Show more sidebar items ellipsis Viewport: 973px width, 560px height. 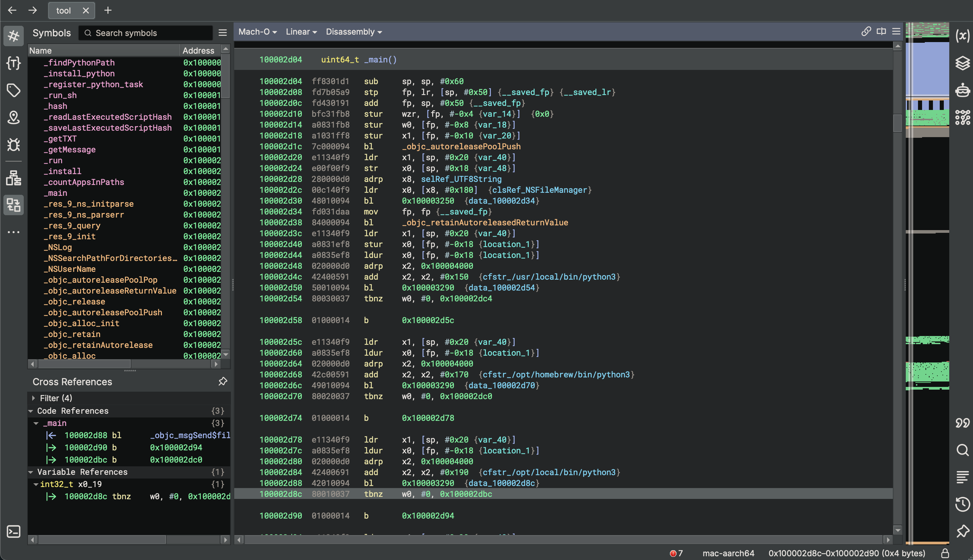[x=14, y=232]
